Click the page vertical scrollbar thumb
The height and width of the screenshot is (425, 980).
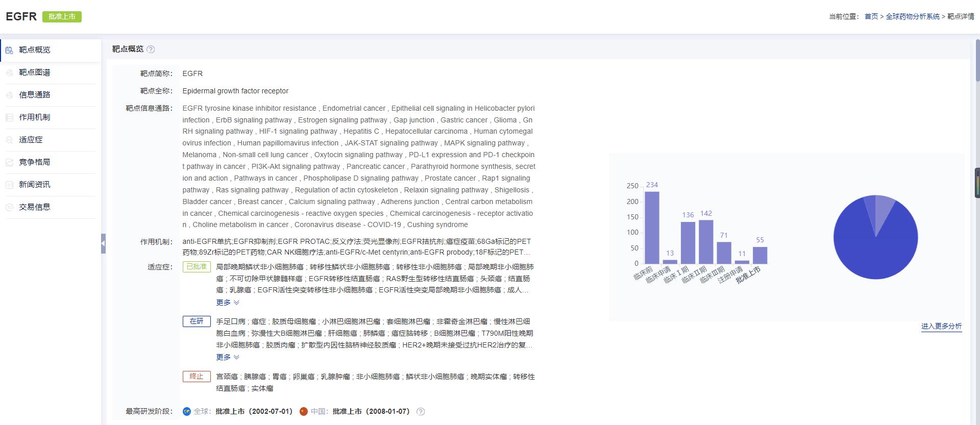[977, 60]
